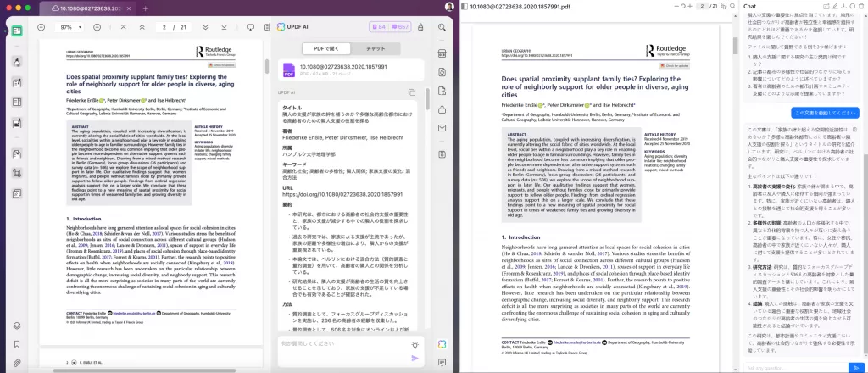The image size is (868, 373).
Task: Send the Chat message with blue arrow button
Action: pos(856,367)
